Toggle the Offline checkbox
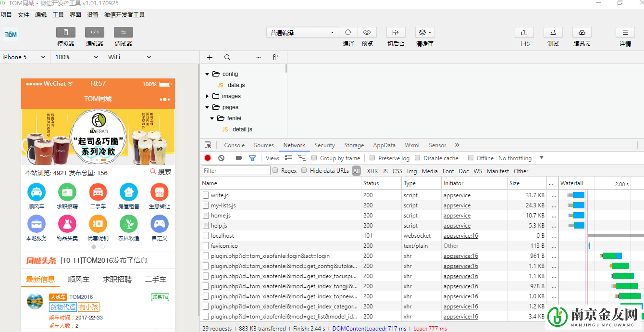This screenshot has height=332, width=644. click(x=471, y=158)
